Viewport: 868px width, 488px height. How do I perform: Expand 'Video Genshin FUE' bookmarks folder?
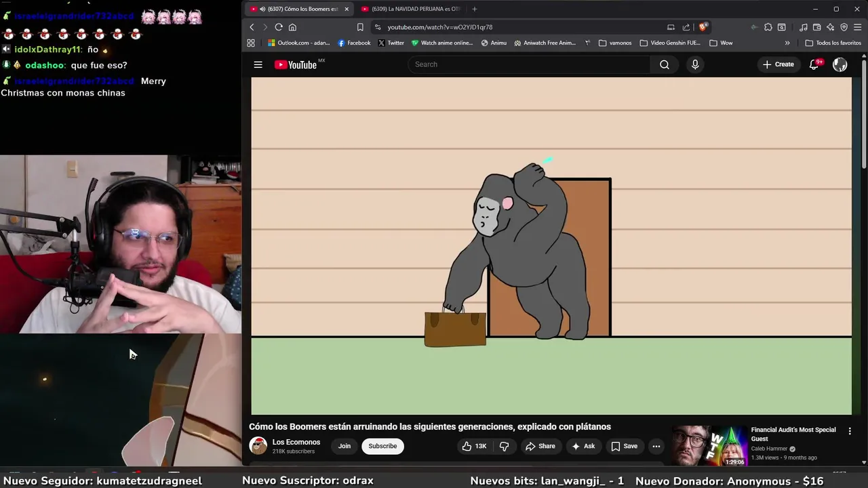click(670, 43)
